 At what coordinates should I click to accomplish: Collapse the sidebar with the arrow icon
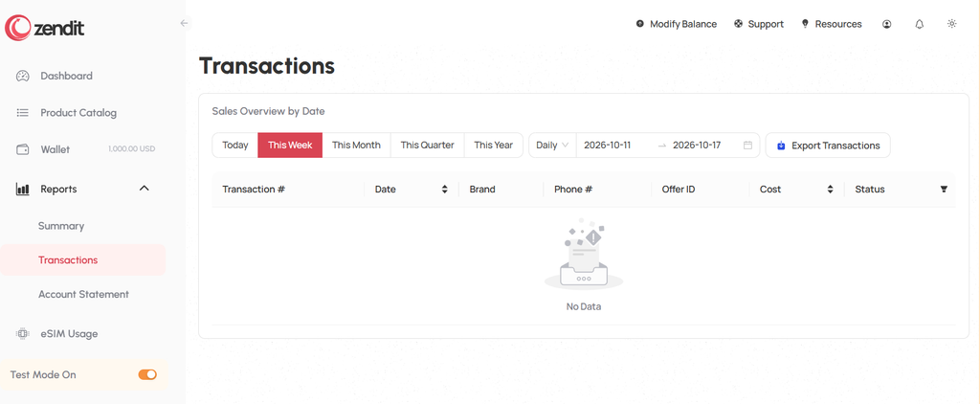tap(184, 23)
